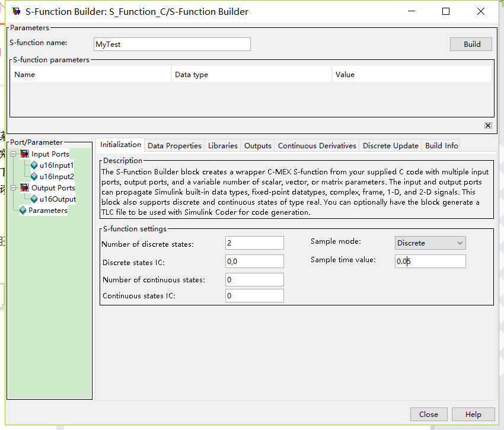The image size is (504, 430).
Task: Switch to the Initialization tab
Action: 120,145
